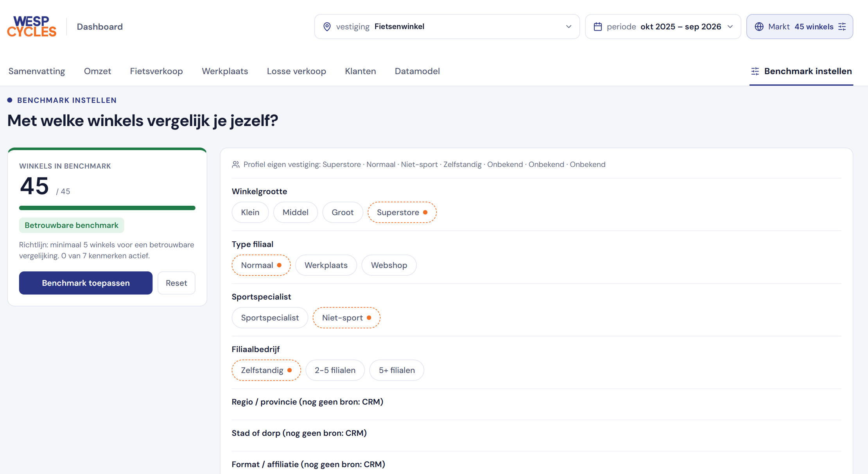Click the Reset button
This screenshot has height=474, width=868.
(176, 283)
